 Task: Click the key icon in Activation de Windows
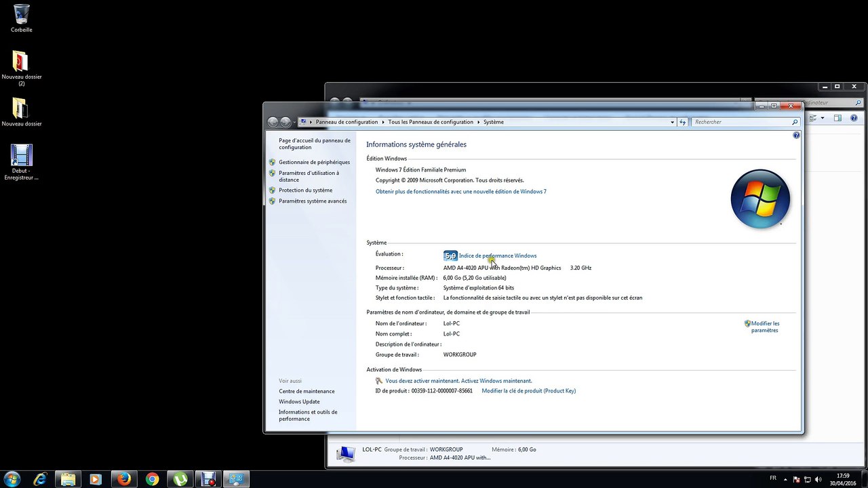click(379, 381)
